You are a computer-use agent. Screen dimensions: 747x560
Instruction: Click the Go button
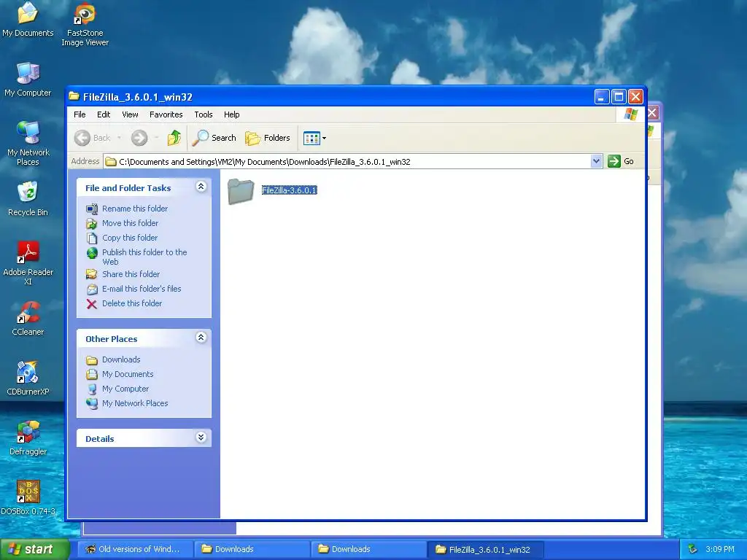pyautogui.click(x=621, y=161)
